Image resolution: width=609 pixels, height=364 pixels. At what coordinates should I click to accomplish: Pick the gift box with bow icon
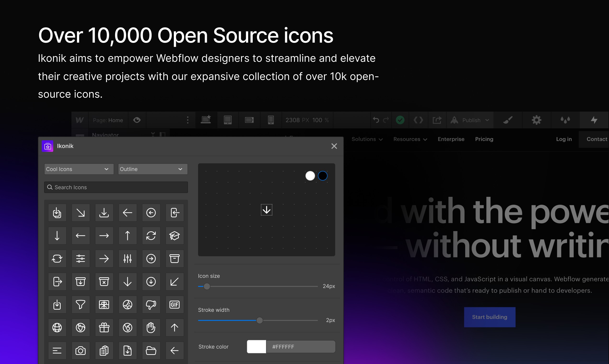[x=104, y=327]
